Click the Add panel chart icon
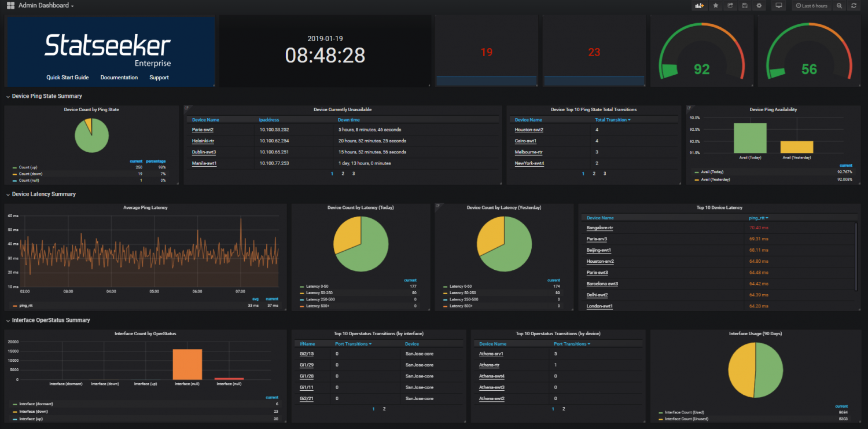The height and width of the screenshot is (429, 868). click(x=699, y=6)
